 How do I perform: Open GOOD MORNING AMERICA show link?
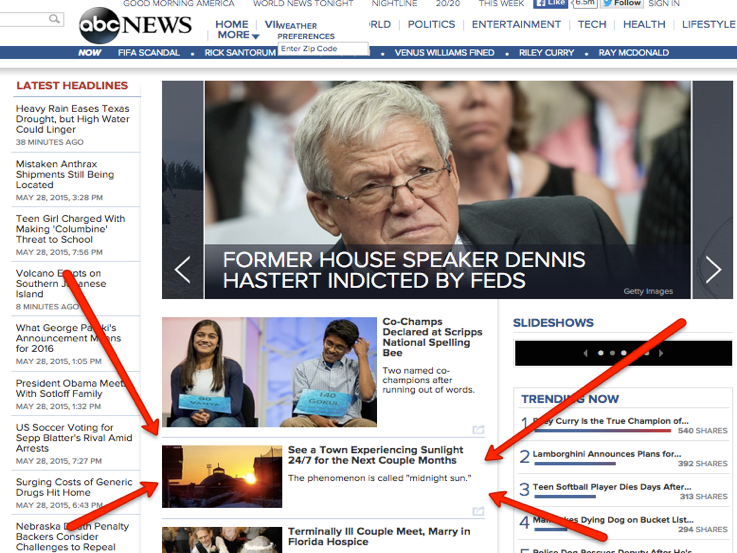[x=179, y=3]
